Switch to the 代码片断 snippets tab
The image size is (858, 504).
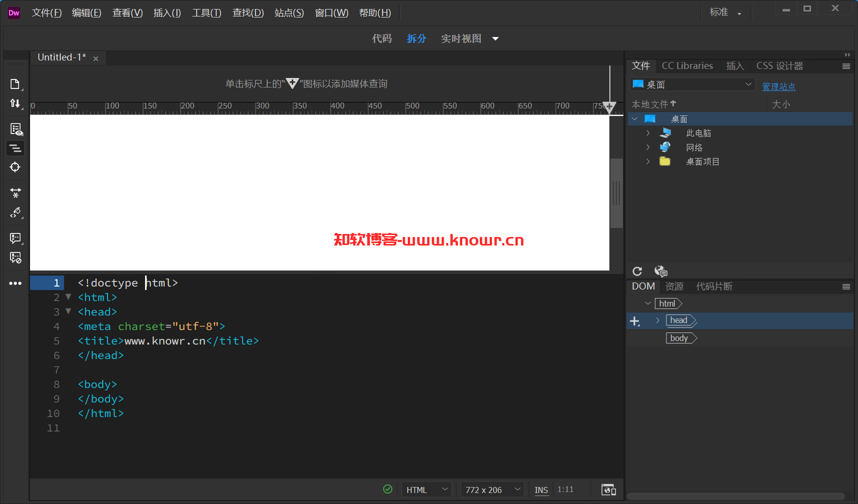pyautogui.click(x=714, y=286)
